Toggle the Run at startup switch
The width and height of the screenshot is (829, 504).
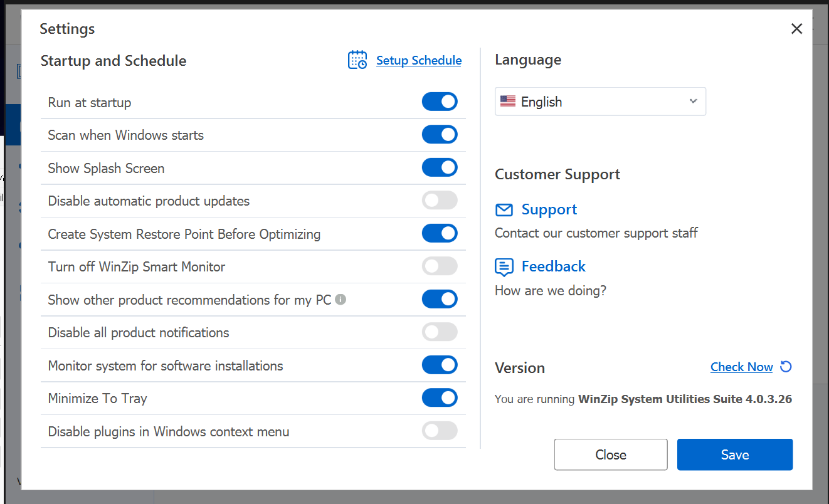(440, 102)
